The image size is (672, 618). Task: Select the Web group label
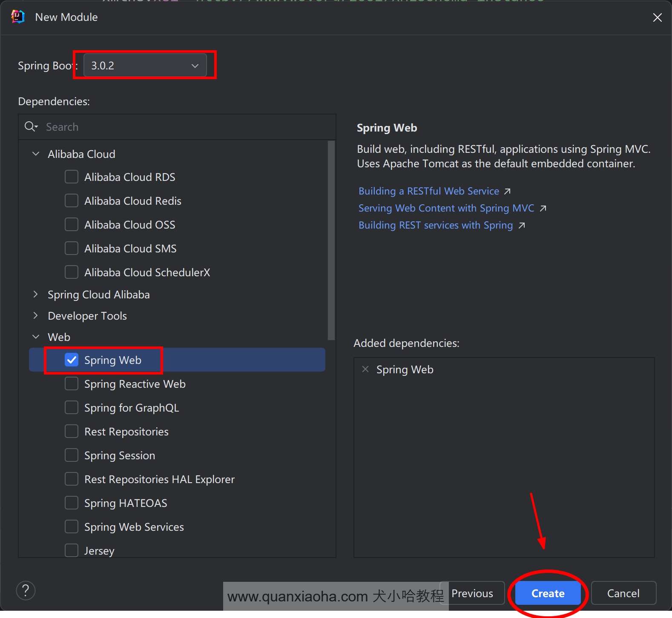pyautogui.click(x=59, y=337)
